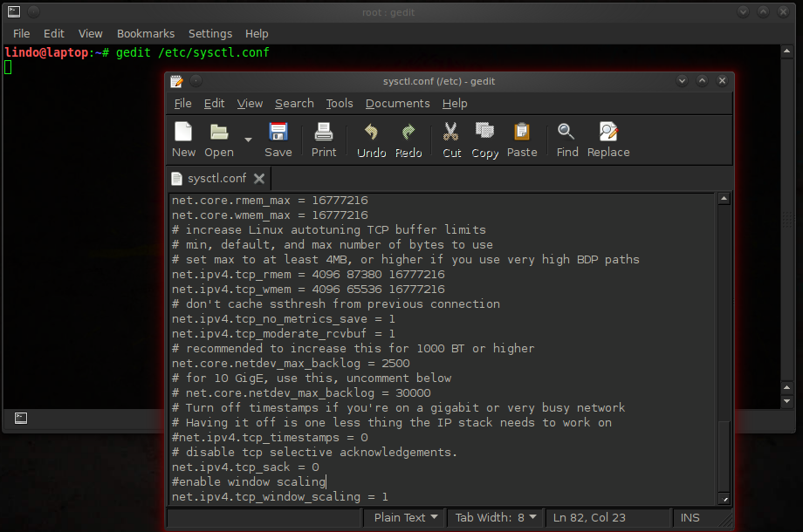Close the sysctl.conf tab
Image resolution: width=803 pixels, height=532 pixels.
[258, 177]
